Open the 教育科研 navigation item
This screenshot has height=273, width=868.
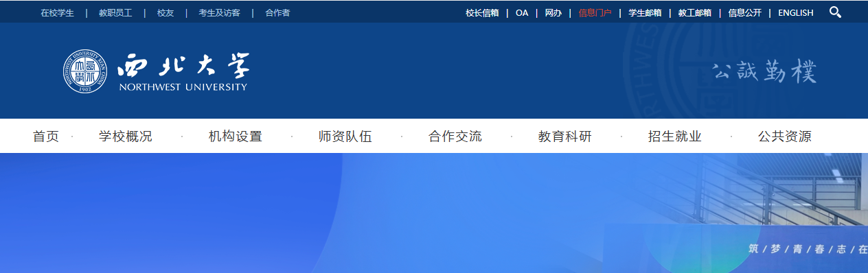click(x=565, y=136)
